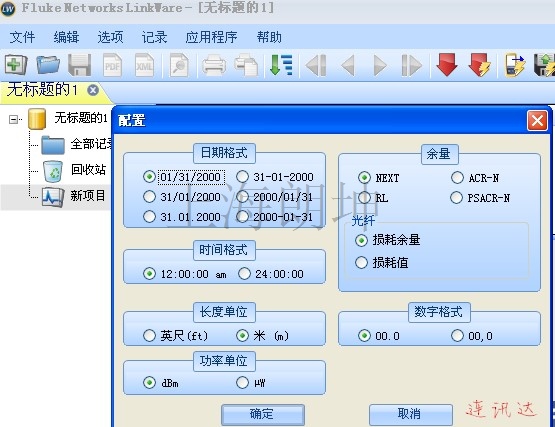Open file using the blue folder icon
The width and height of the screenshot is (555, 427).
(48, 65)
